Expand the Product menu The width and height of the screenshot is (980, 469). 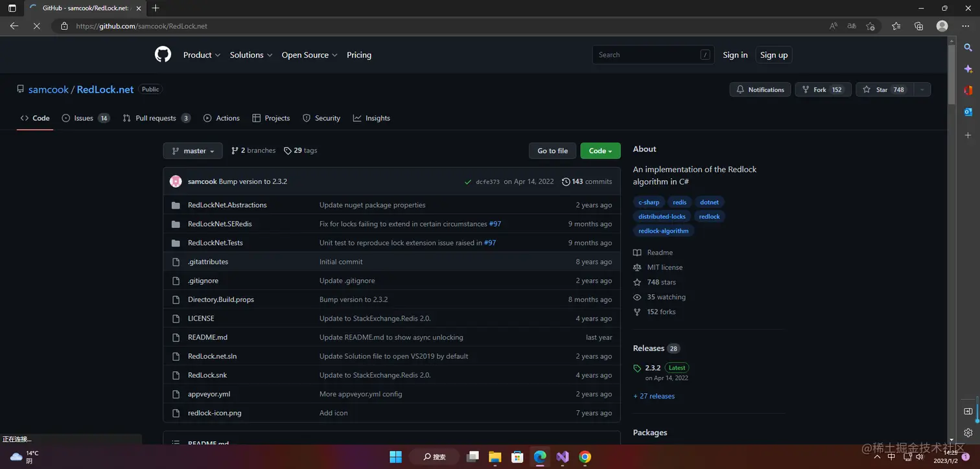click(x=202, y=55)
